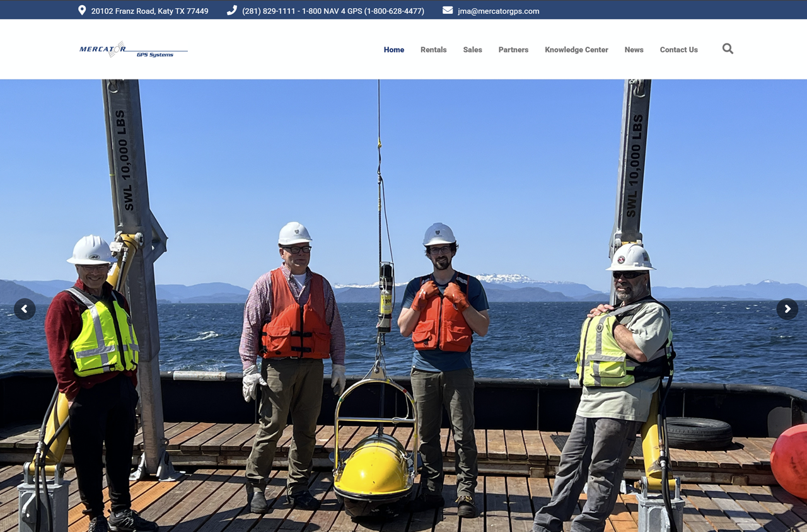Advance to next slide arrow

click(x=787, y=309)
